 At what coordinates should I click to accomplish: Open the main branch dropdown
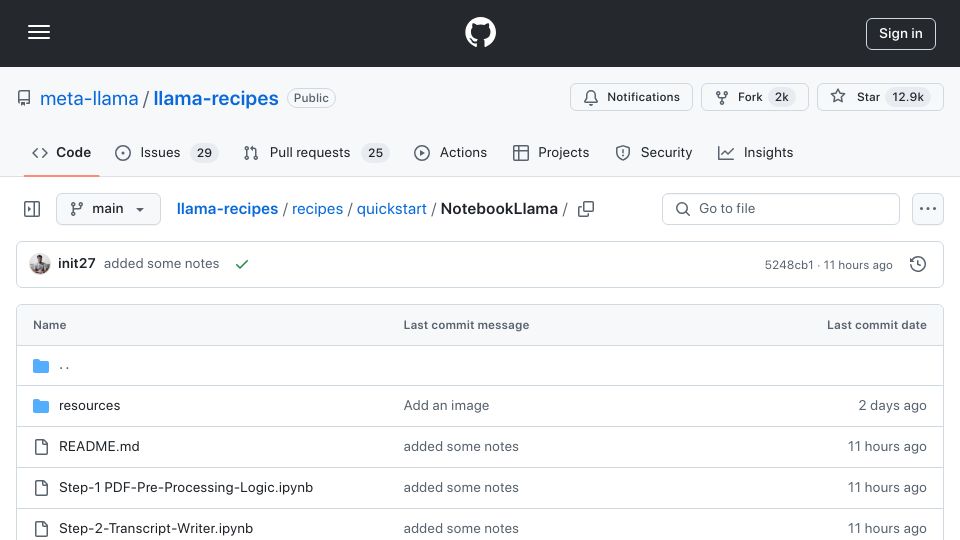[108, 209]
